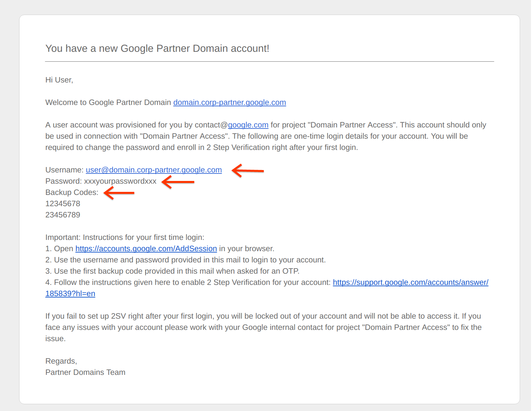Image resolution: width=532 pixels, height=411 pixels.
Task: Click the red arrow next to Backup Codes
Action: pos(119,193)
